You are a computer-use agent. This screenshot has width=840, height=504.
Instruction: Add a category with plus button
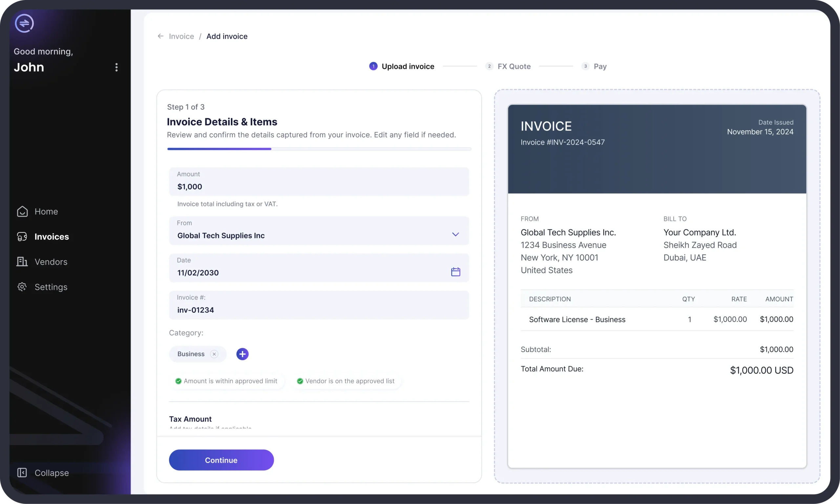point(242,354)
